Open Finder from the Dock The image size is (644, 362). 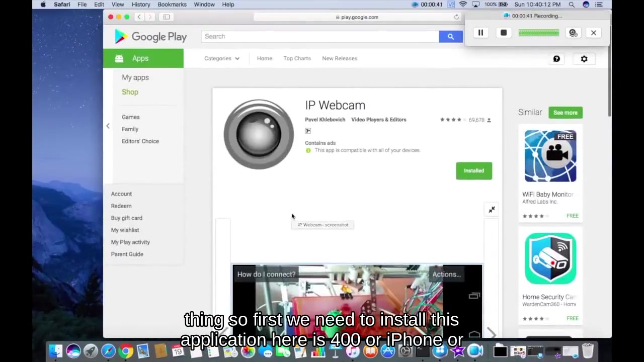55,350
